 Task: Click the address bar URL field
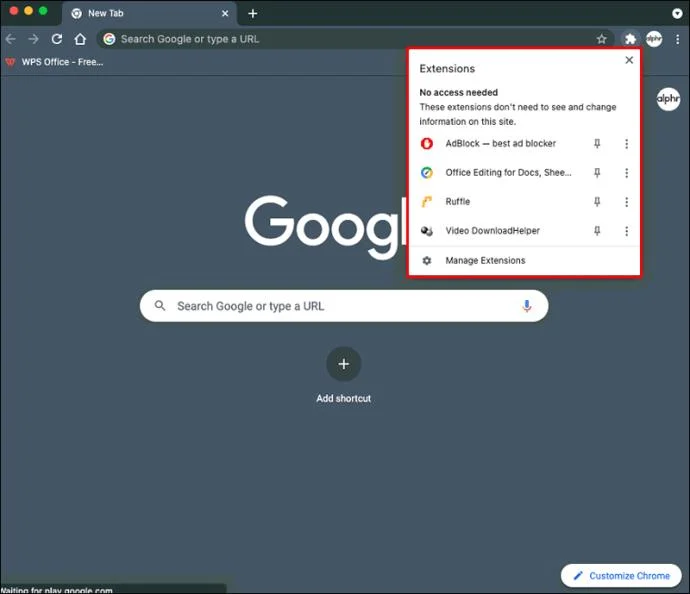click(355, 39)
